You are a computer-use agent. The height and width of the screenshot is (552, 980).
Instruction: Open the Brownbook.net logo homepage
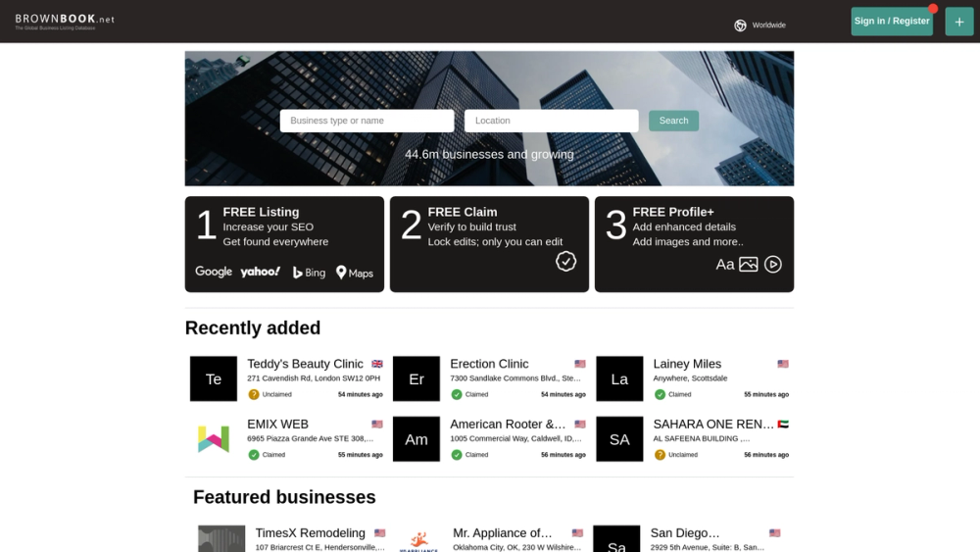point(65,22)
